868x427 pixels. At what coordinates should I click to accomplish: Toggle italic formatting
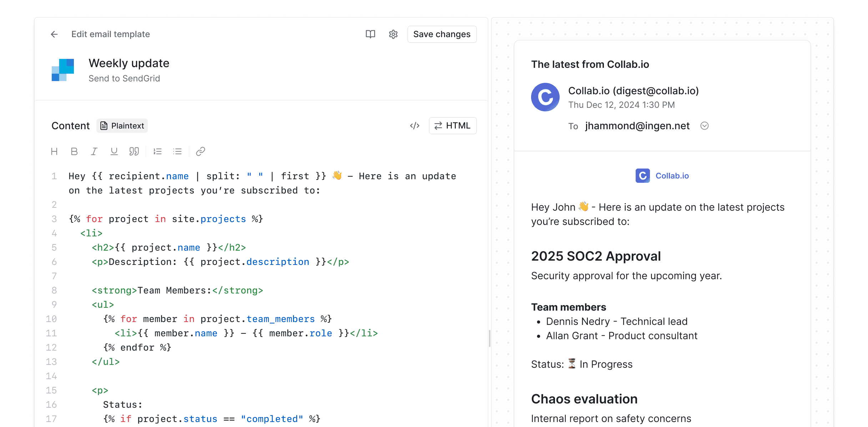coord(94,151)
